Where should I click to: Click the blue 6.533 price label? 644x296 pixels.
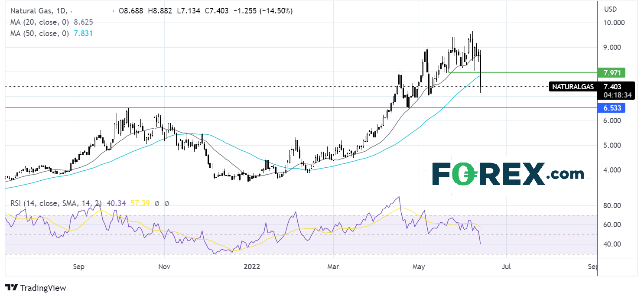tap(611, 108)
